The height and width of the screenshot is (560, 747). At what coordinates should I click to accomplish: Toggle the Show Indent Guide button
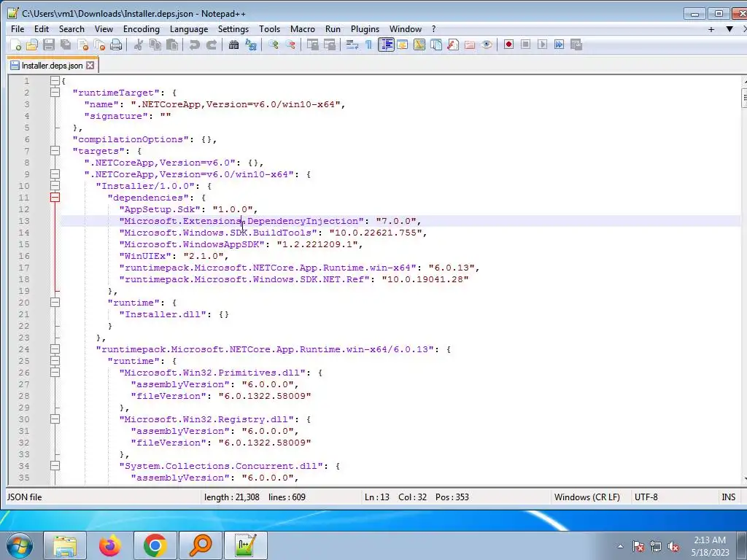click(386, 44)
